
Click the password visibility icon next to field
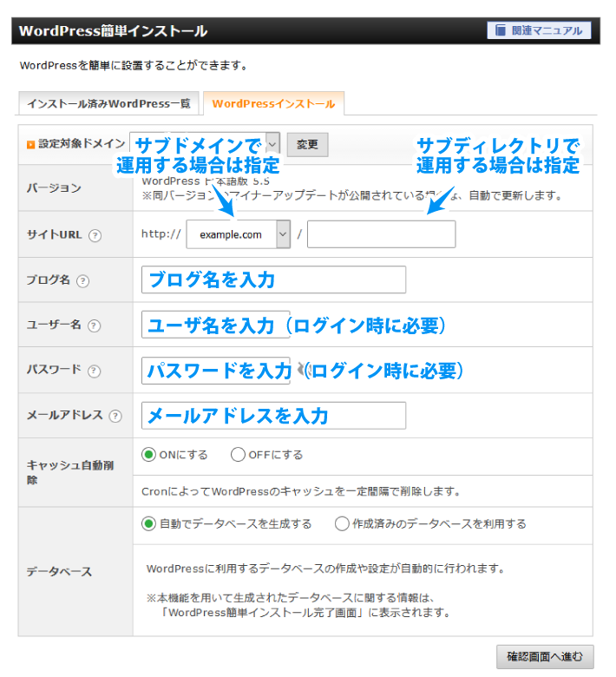coord(303,370)
